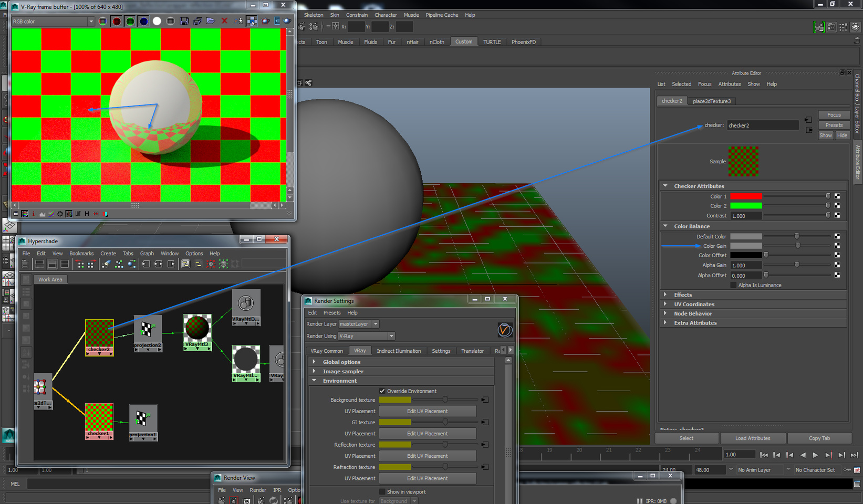
Task: Pick Color 1 red swatch
Action: [x=746, y=196]
